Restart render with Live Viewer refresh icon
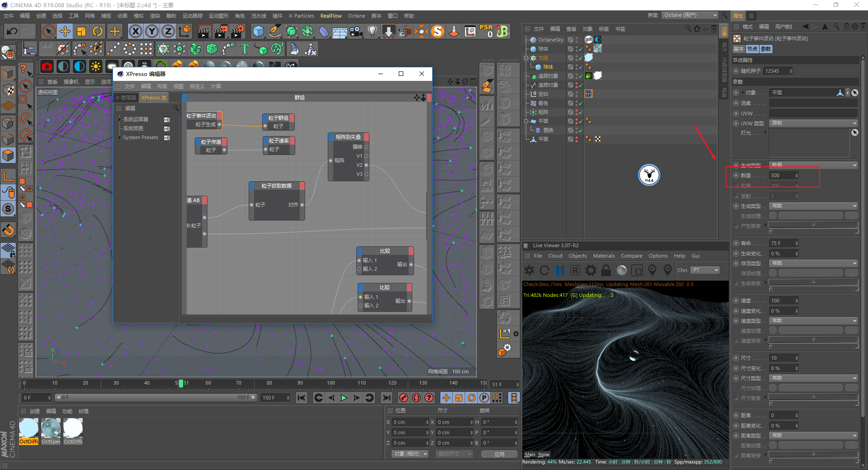The width and height of the screenshot is (868, 470). click(545, 270)
